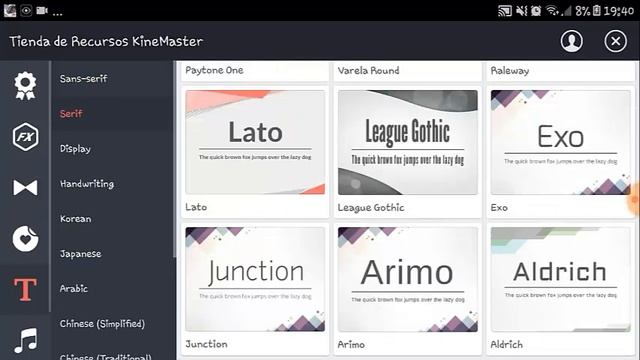Choose the Display font category
Screen dimensions: 640x360
pos(75,149)
